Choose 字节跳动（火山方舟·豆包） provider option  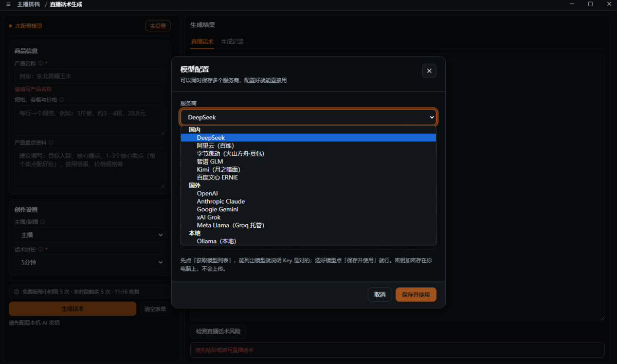click(308, 154)
